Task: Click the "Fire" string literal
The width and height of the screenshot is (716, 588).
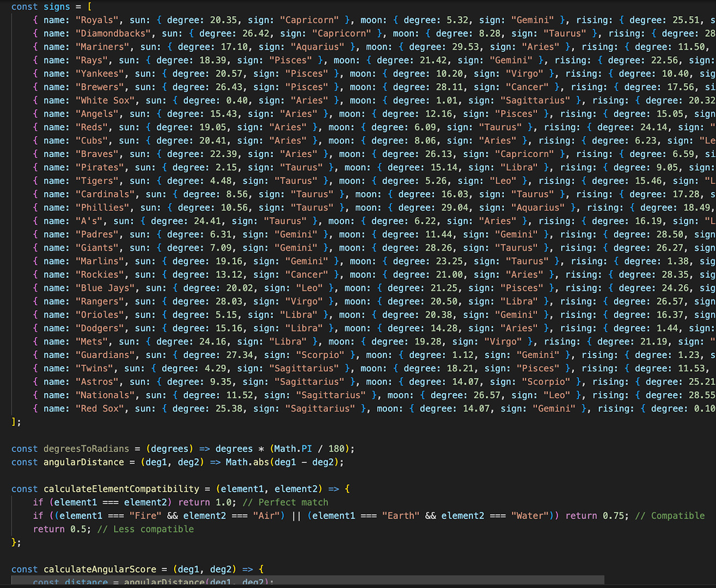Action: click(x=145, y=516)
